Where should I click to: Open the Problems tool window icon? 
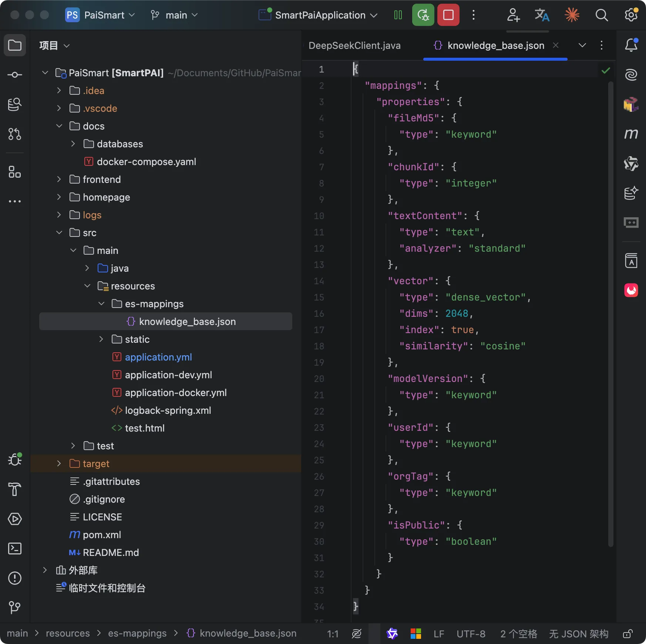click(15, 578)
